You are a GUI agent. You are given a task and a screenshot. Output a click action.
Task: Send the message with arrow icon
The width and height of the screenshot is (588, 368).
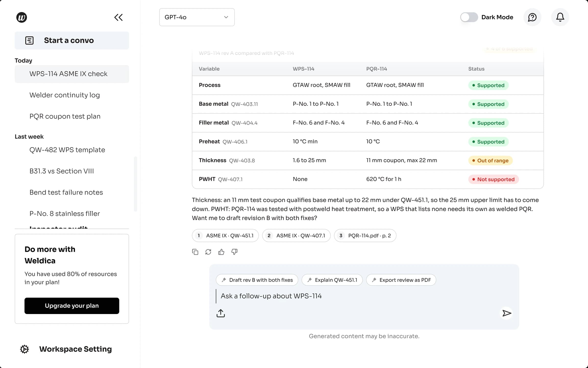click(x=506, y=313)
